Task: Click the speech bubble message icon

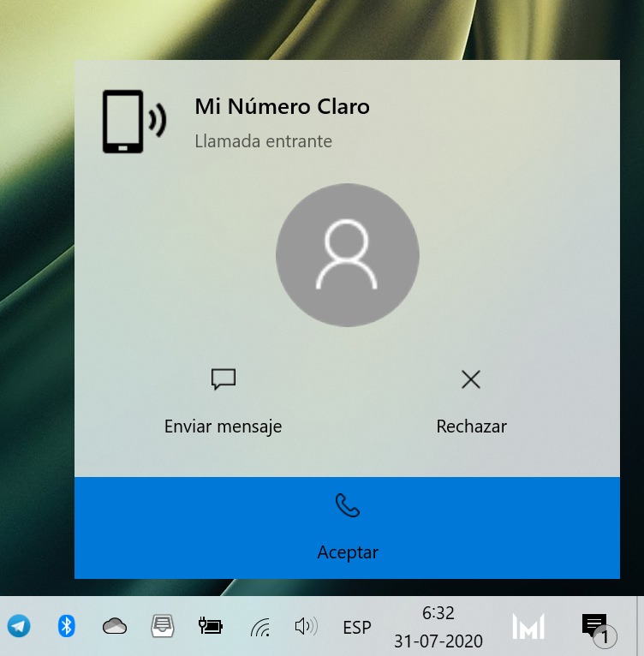Action: (223, 379)
